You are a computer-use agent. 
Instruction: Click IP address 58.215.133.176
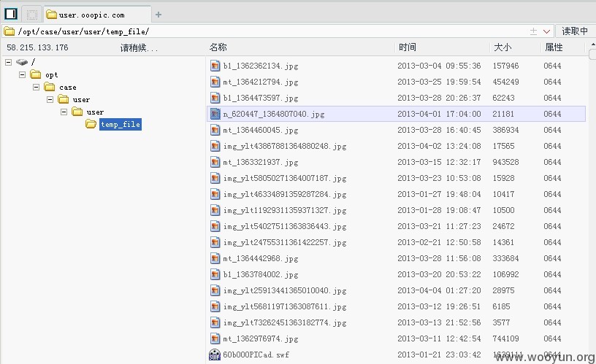point(37,47)
